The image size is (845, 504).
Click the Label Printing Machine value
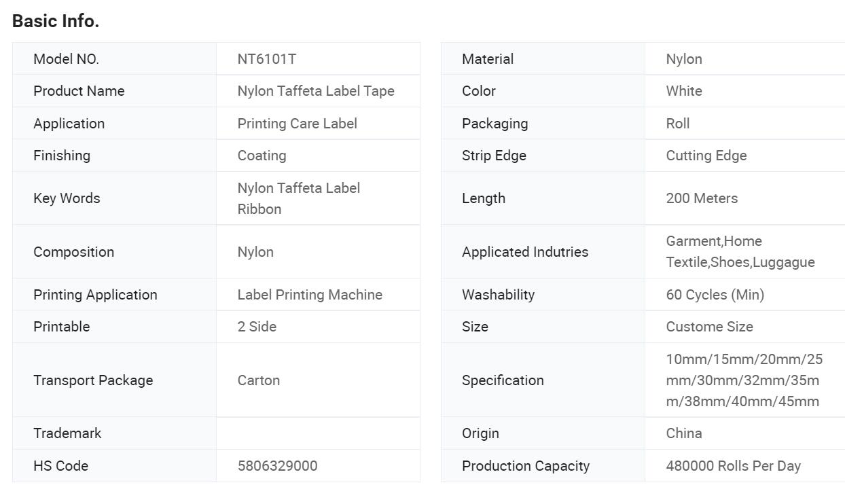(x=310, y=295)
